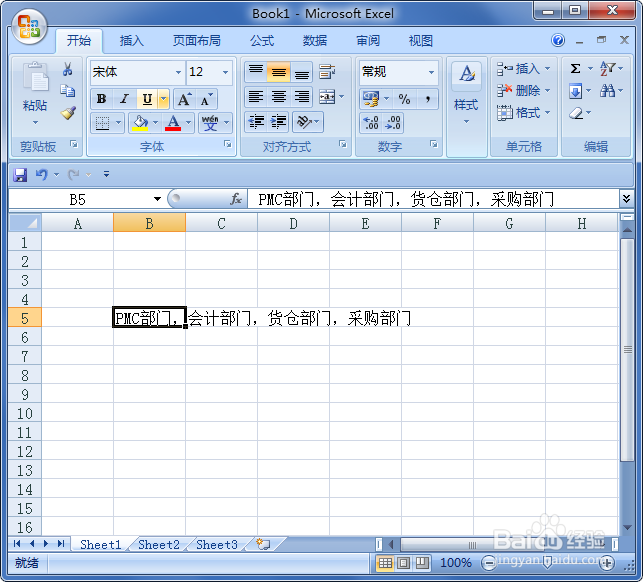Image resolution: width=643 pixels, height=582 pixels.
Task: Toggle center horizontal alignment
Action: 279,97
